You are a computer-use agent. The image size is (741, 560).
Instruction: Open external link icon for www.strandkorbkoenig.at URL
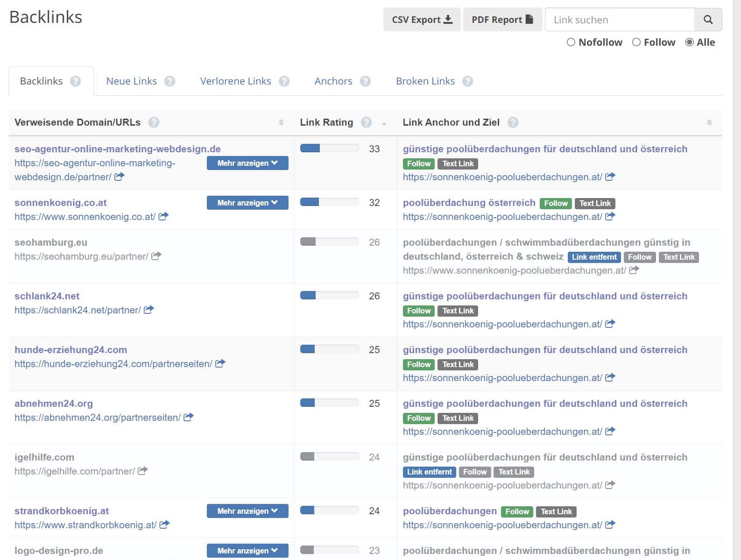pos(164,525)
